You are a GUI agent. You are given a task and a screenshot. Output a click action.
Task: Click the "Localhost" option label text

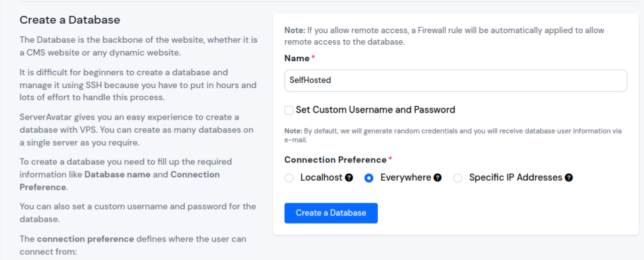click(322, 178)
